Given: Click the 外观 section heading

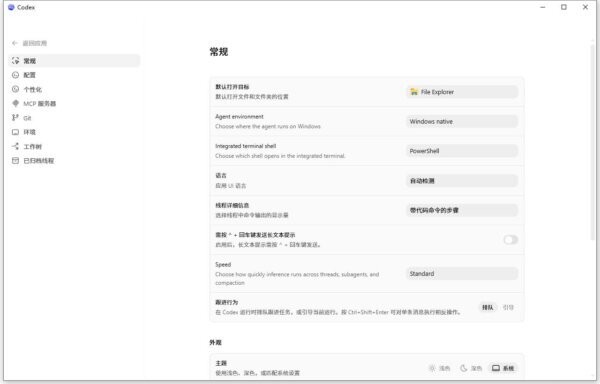Looking at the screenshot, I should pyautogui.click(x=215, y=342).
